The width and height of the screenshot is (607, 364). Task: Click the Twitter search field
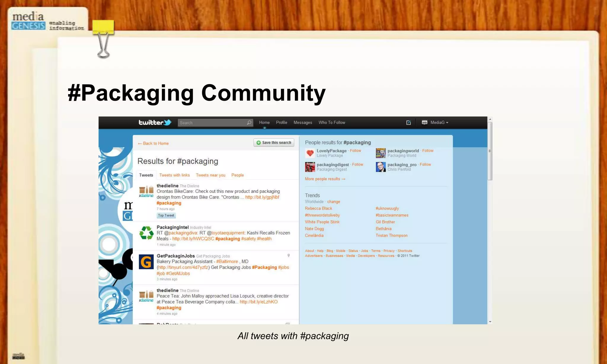(x=215, y=123)
